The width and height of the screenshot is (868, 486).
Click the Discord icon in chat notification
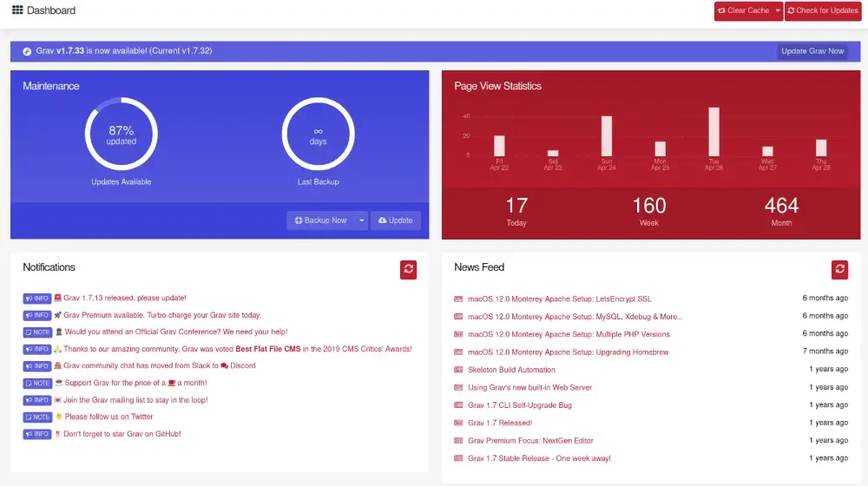tap(224, 366)
